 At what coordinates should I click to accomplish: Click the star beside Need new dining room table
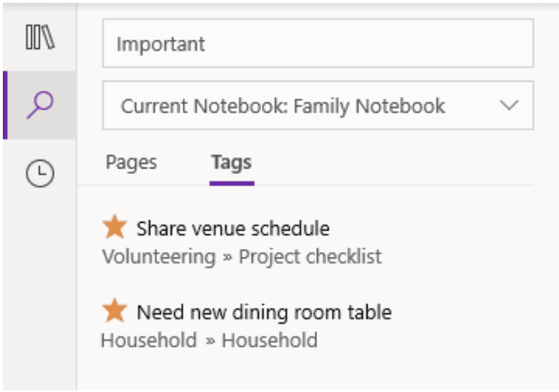115,311
